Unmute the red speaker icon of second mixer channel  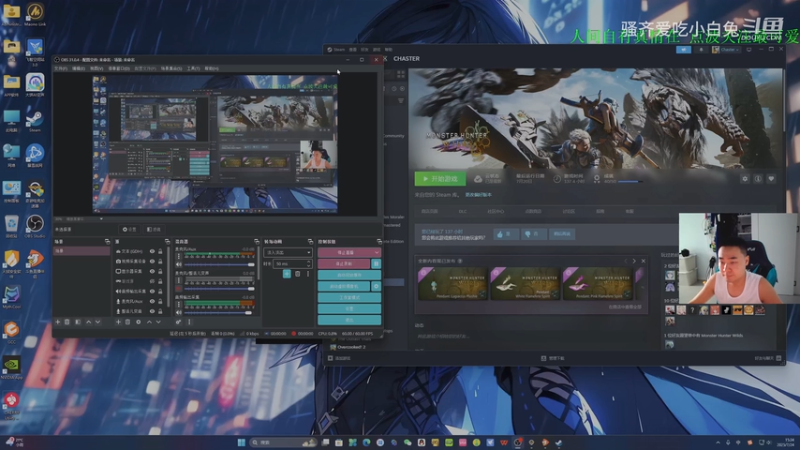(179, 288)
